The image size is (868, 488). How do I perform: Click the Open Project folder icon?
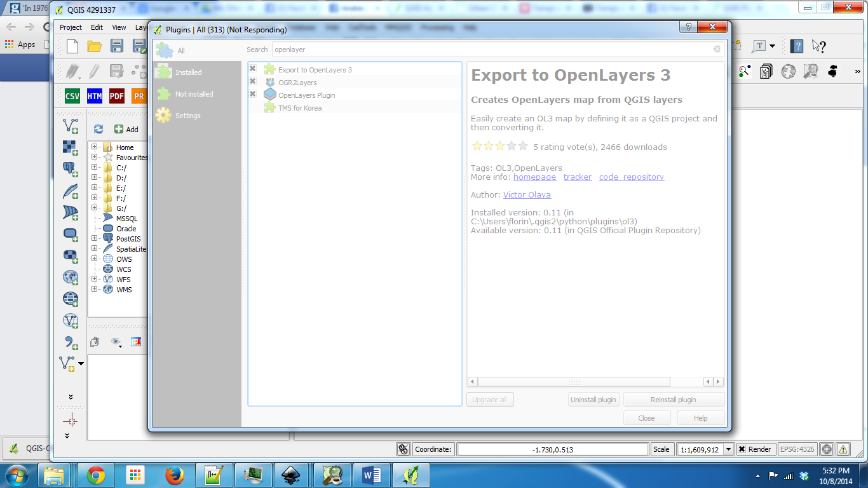(95, 46)
